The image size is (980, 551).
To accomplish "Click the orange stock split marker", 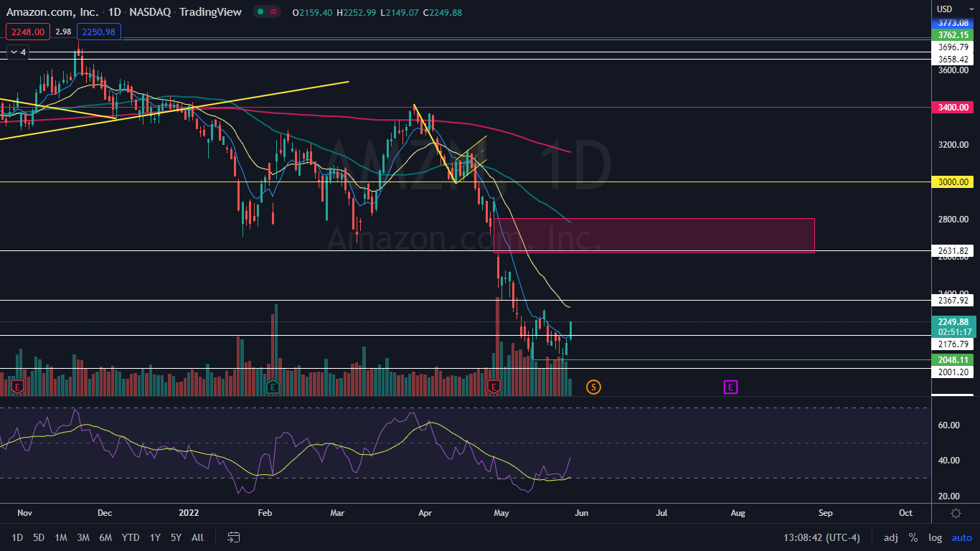I will coord(593,387).
